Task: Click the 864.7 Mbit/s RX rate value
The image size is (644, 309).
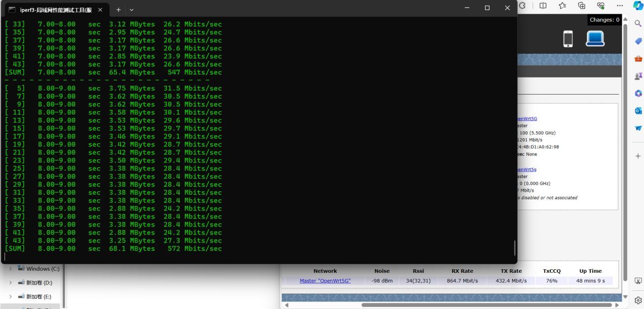Action: tap(462, 281)
